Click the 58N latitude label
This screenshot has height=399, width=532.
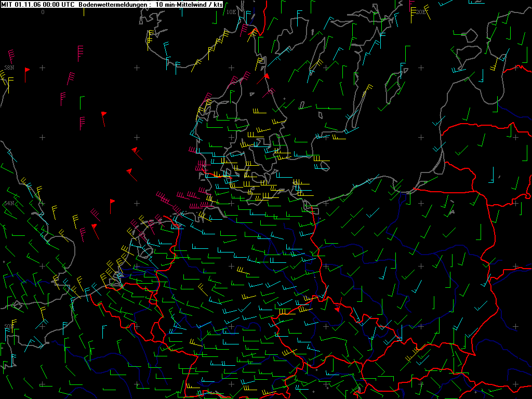tap(9, 68)
